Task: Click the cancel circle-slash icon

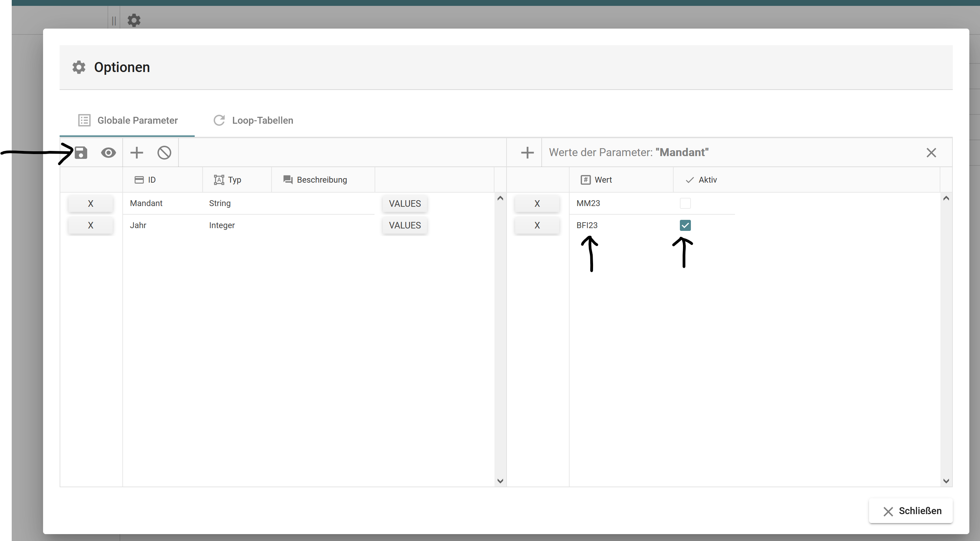Action: pyautogui.click(x=164, y=153)
